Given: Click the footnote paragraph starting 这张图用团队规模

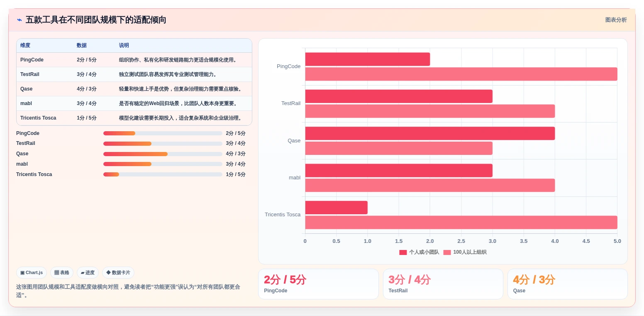Looking at the screenshot, I should [128, 291].
